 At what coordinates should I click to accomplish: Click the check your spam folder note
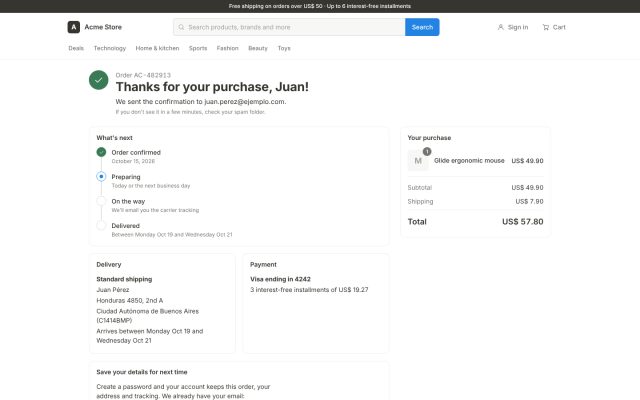(190, 112)
